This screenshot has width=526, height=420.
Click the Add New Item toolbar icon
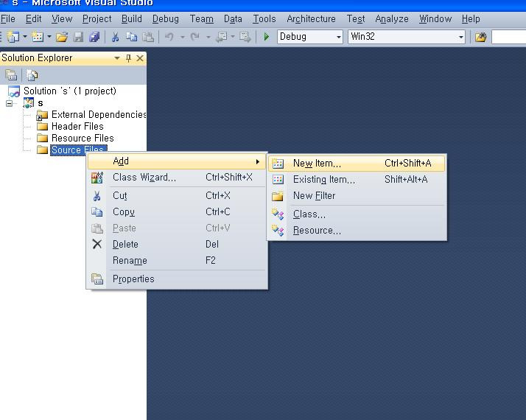tap(38, 37)
